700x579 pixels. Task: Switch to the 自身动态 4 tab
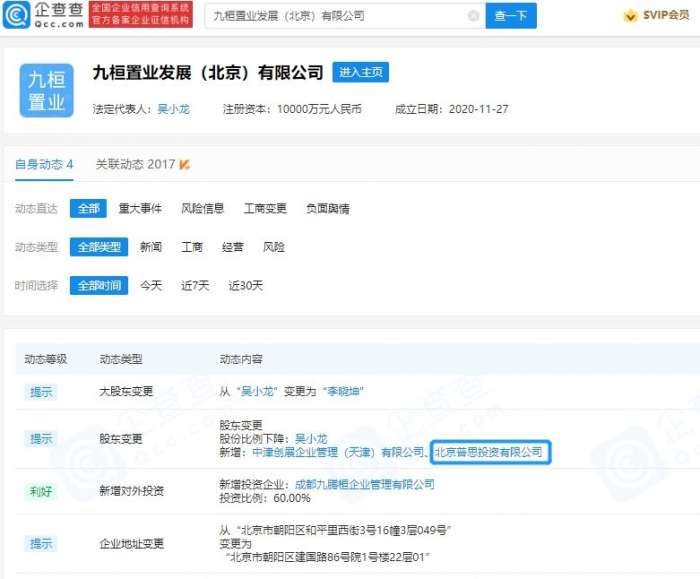click(x=44, y=164)
